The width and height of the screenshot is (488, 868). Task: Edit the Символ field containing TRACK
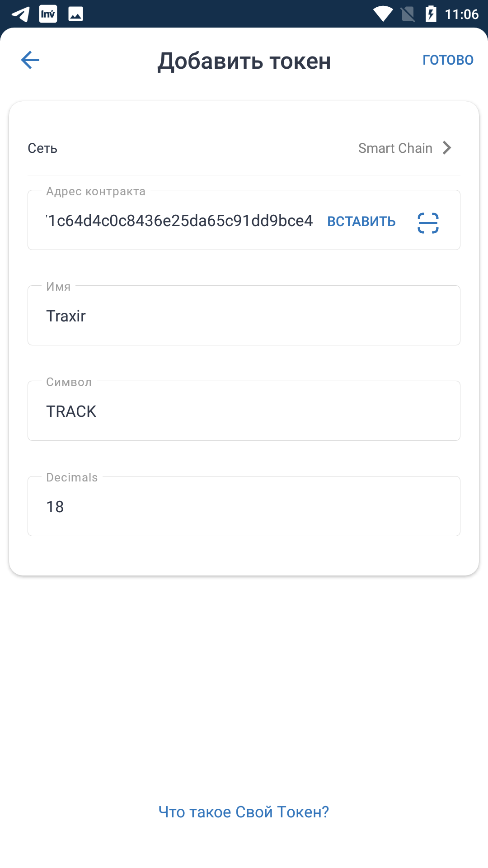pyautogui.click(x=244, y=410)
